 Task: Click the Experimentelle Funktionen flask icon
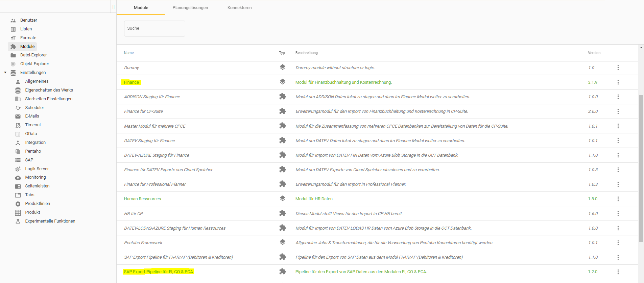(x=18, y=222)
